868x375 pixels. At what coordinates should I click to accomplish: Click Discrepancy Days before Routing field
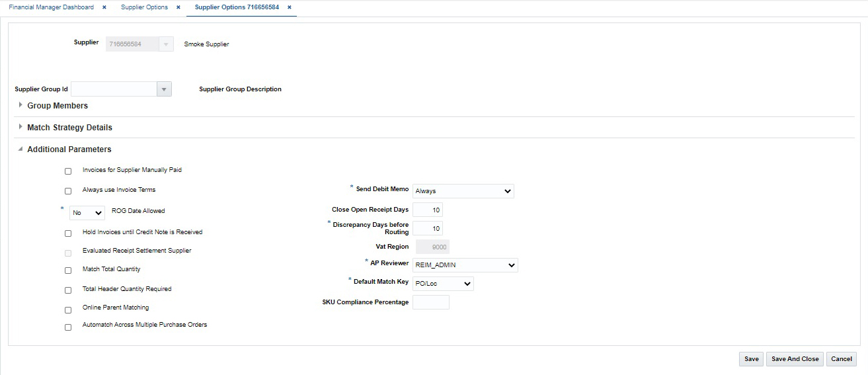tap(428, 228)
